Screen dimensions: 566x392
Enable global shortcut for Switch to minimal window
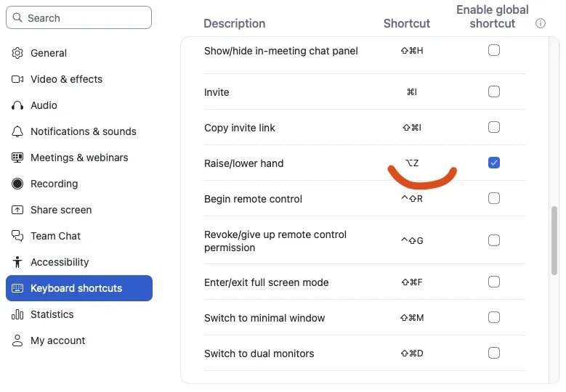pos(494,317)
